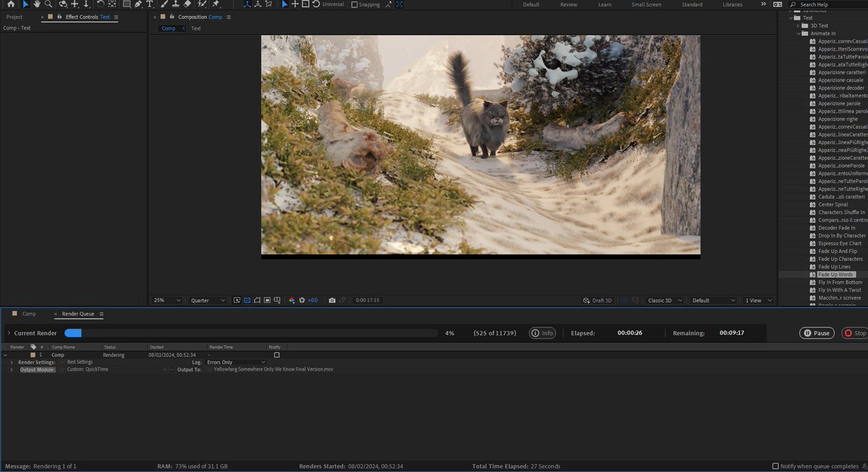This screenshot has width=868, height=472.
Task: Collapse the Animate In folder
Action: click(x=798, y=33)
